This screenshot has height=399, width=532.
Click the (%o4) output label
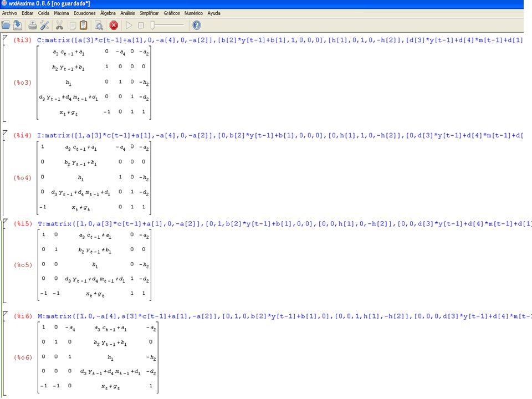coord(22,178)
